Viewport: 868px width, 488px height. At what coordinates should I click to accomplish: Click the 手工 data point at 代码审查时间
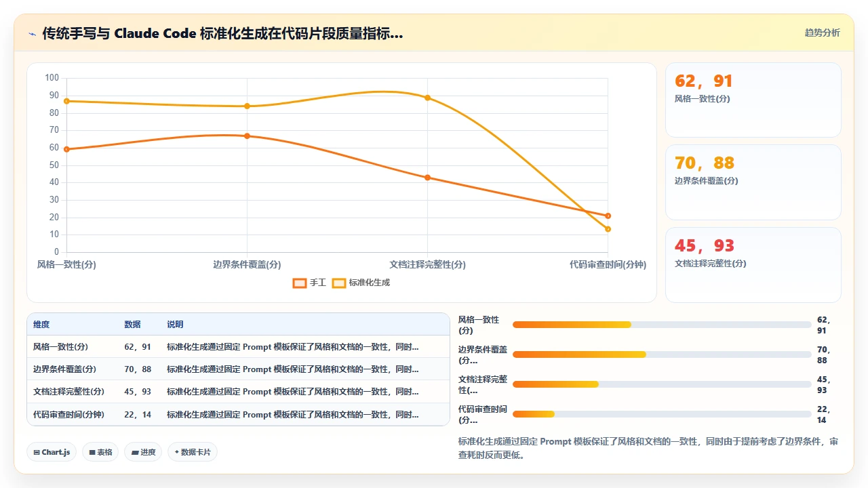tap(608, 216)
